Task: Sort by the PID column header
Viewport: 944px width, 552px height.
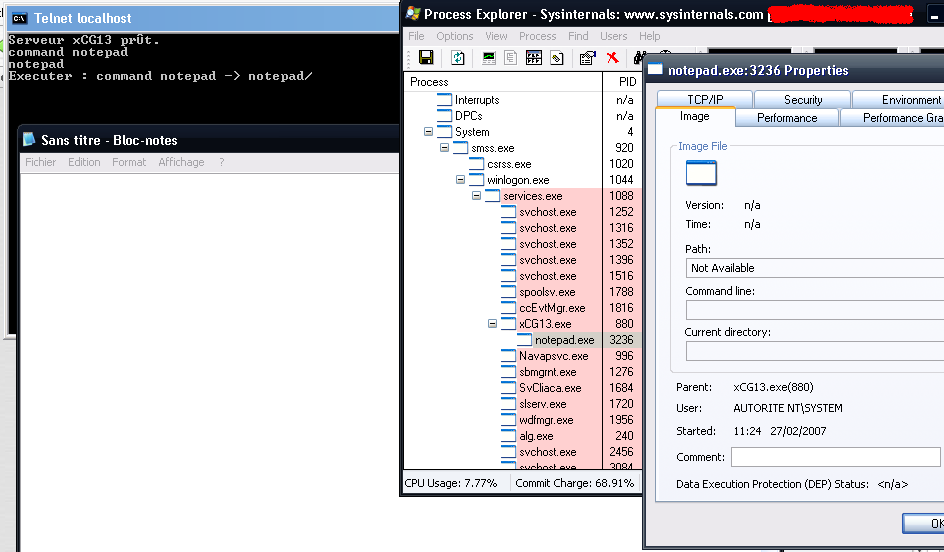Action: [x=623, y=82]
